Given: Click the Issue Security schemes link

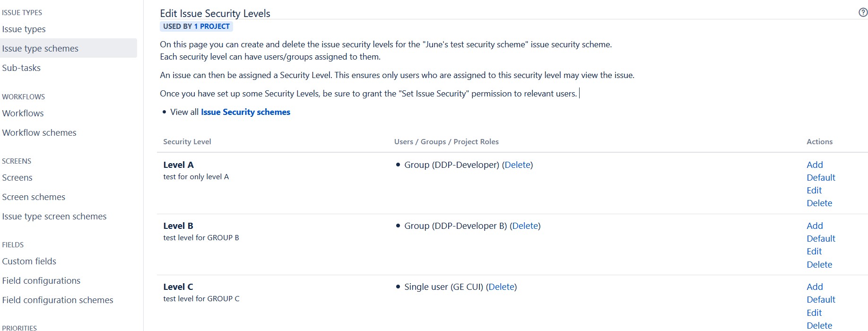Looking at the screenshot, I should pos(245,112).
